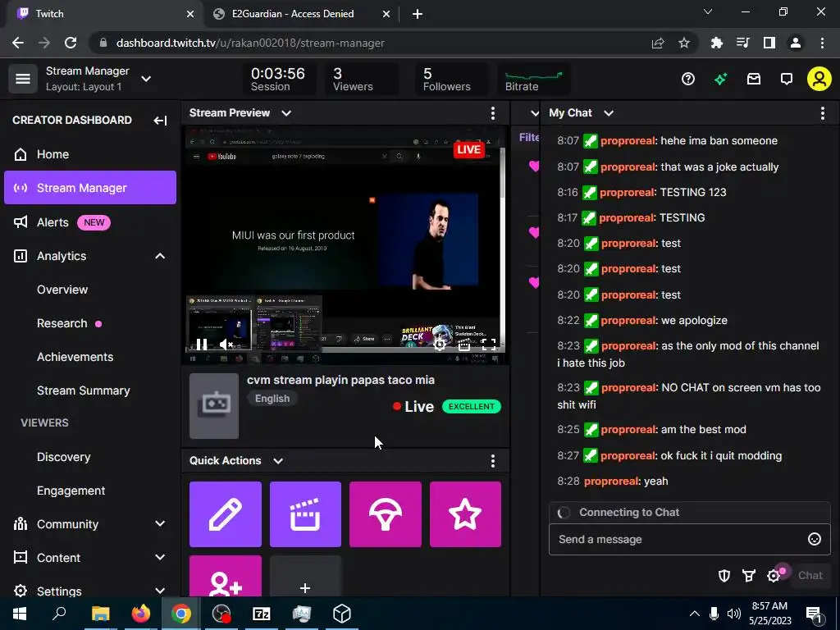Open chat settings gear icon

(774, 575)
